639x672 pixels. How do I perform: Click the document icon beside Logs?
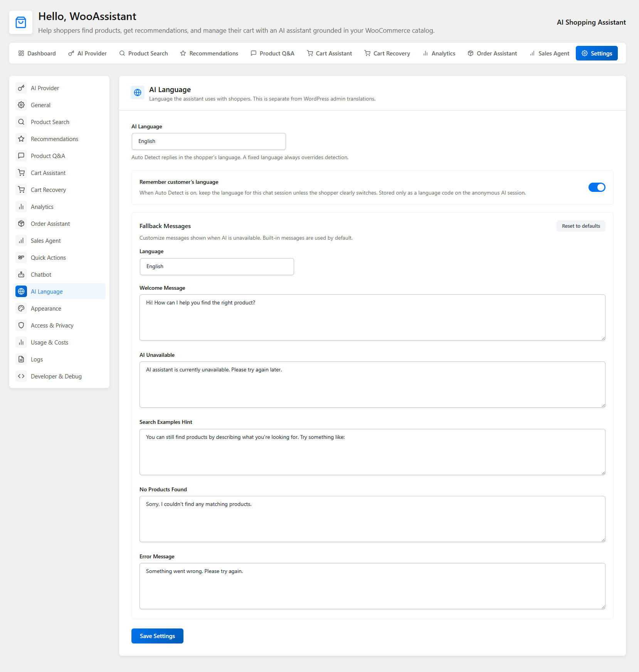(x=21, y=359)
